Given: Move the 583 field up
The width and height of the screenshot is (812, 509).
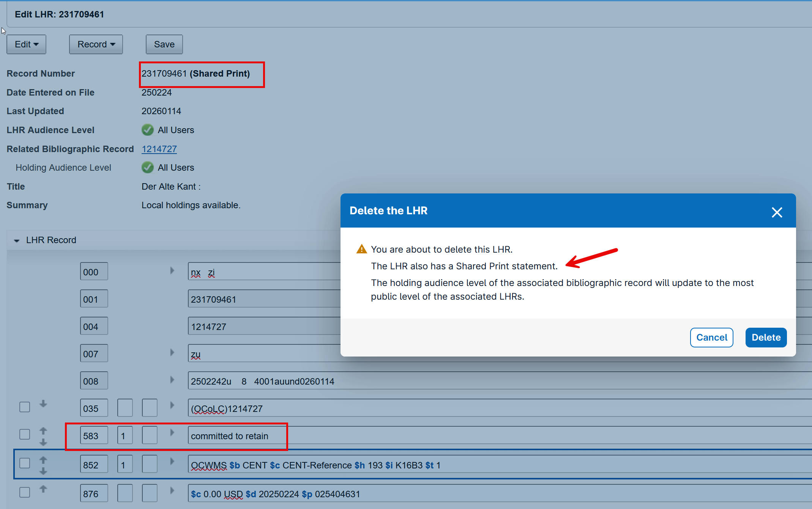Looking at the screenshot, I should pyautogui.click(x=43, y=430).
